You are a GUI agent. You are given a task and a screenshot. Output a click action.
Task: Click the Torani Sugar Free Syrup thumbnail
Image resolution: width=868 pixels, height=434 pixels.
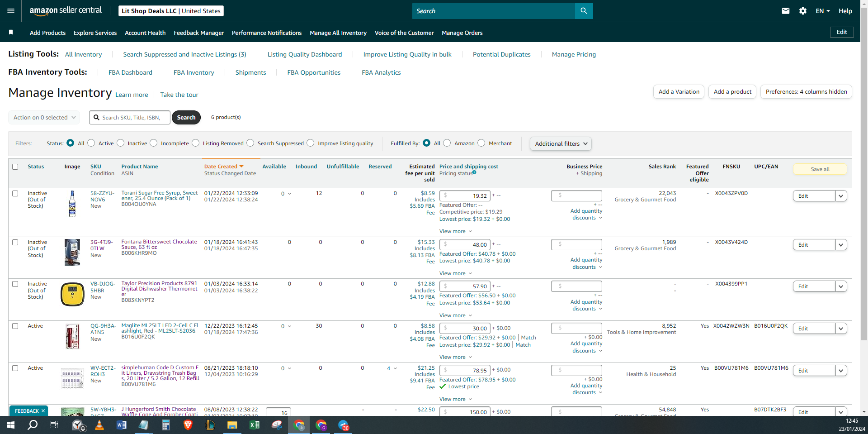72,204
